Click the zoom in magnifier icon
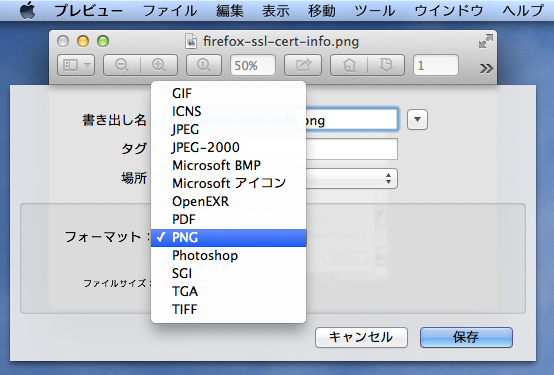This screenshot has height=375, width=554. (159, 65)
